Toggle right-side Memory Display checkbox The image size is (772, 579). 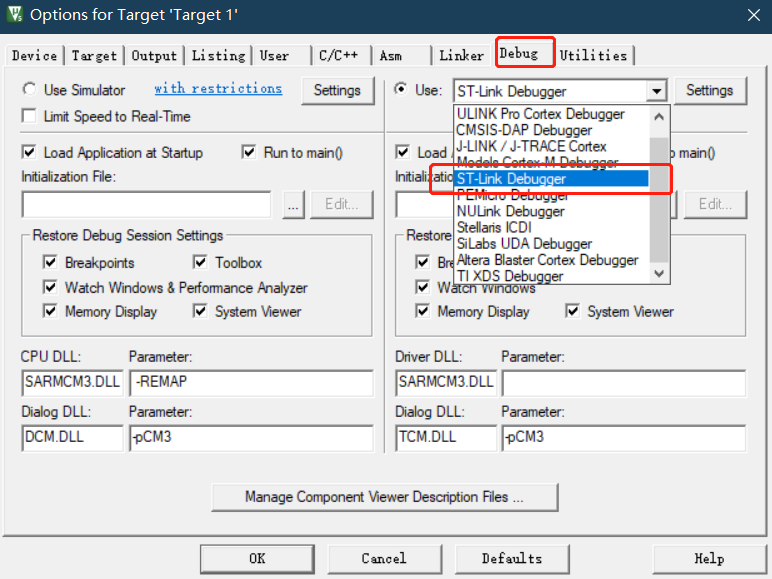click(x=422, y=311)
